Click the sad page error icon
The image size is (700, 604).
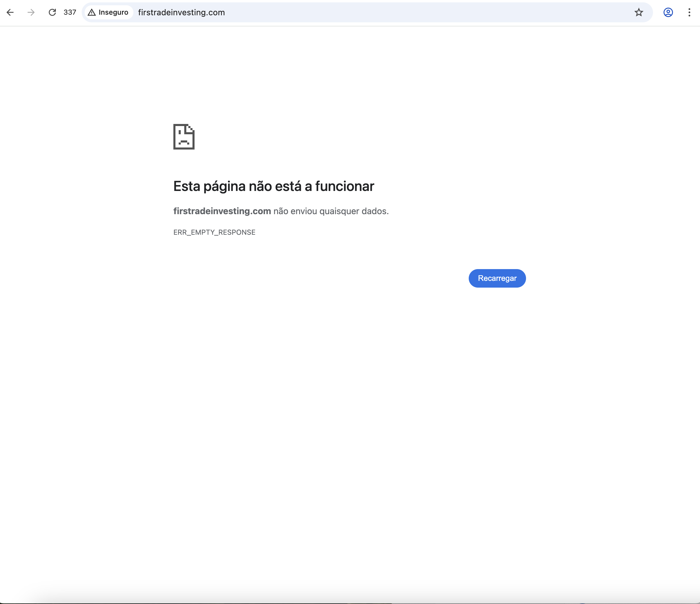pos(184,137)
